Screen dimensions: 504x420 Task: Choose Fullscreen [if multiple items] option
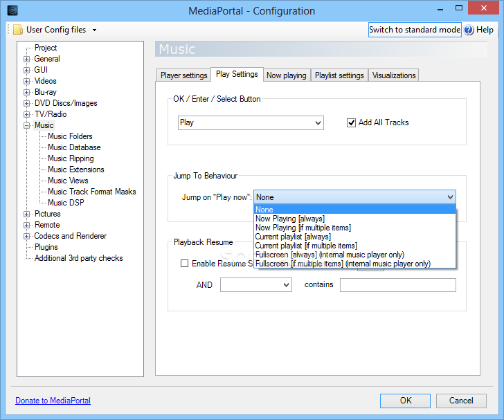[x=354, y=264]
